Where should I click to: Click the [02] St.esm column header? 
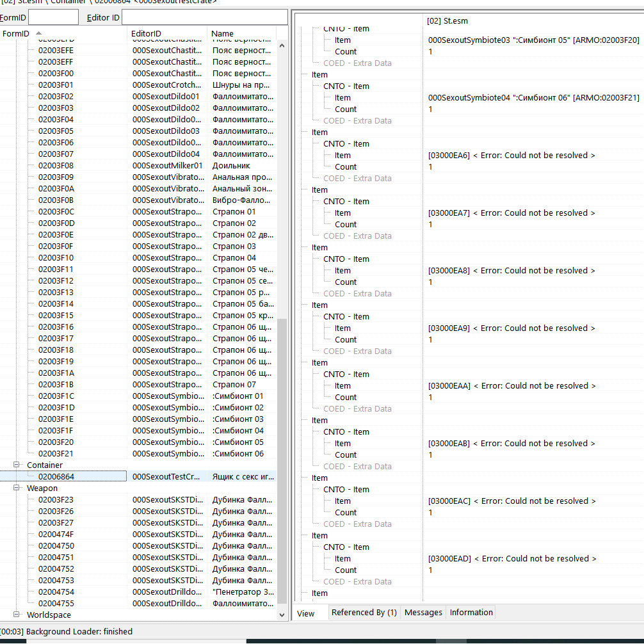tap(447, 21)
